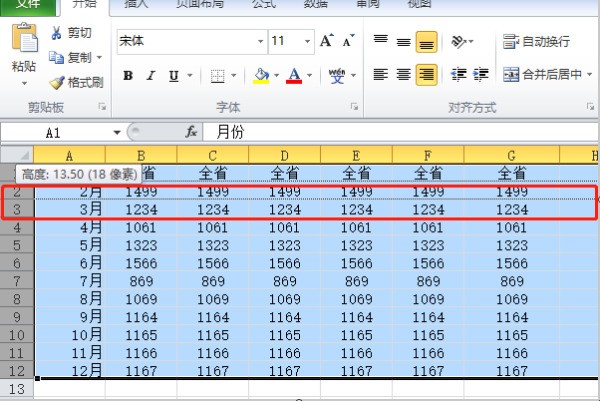
Task: Click the row 7 header
Action: [x=17, y=281]
